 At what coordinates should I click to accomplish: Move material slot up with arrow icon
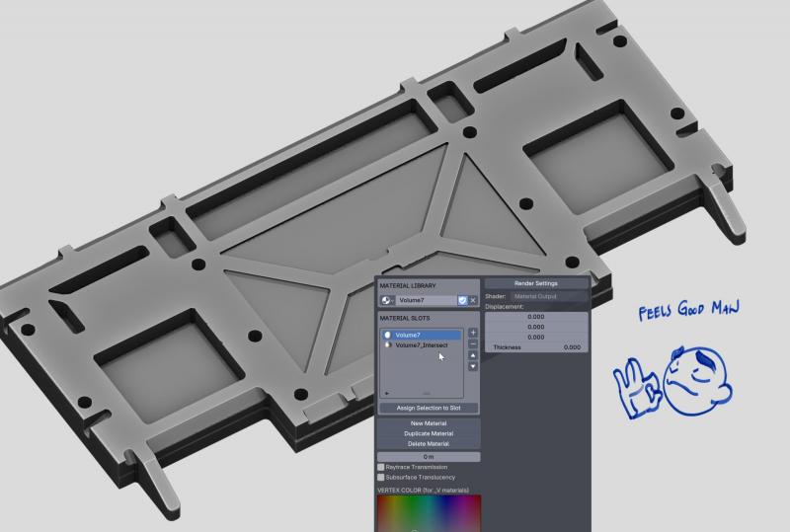[473, 355]
